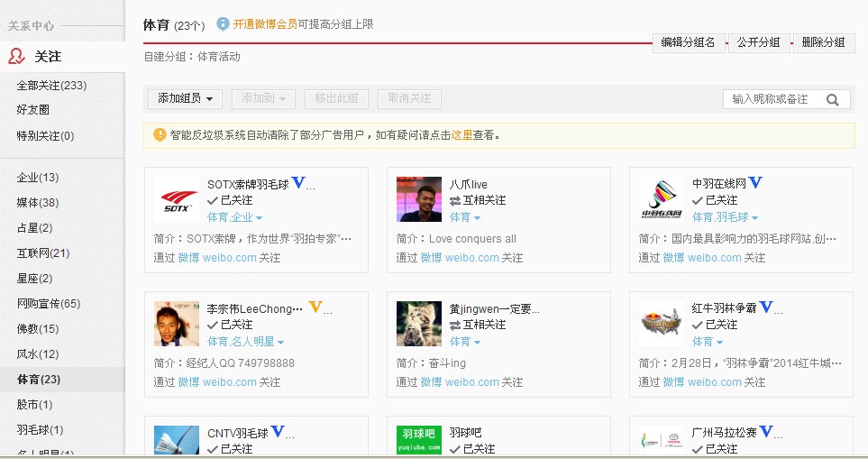Select 股市(1) group
868x459 pixels.
(35, 405)
